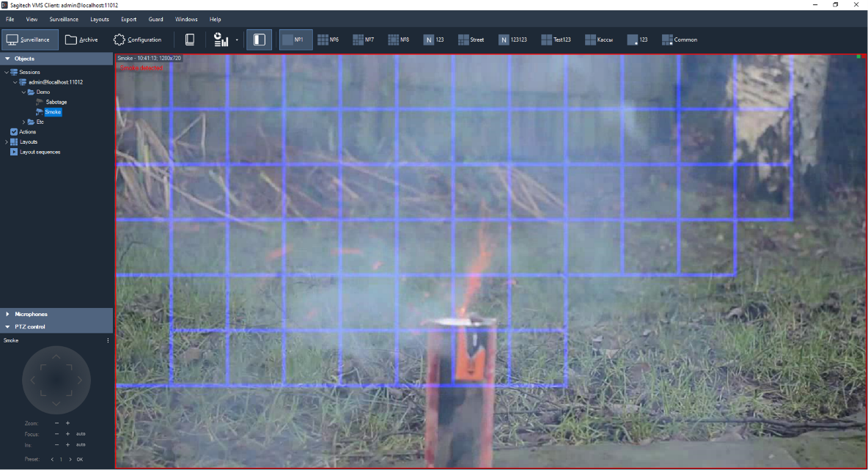This screenshot has height=470, width=868.
Task: Open the Guard menu
Action: click(155, 19)
